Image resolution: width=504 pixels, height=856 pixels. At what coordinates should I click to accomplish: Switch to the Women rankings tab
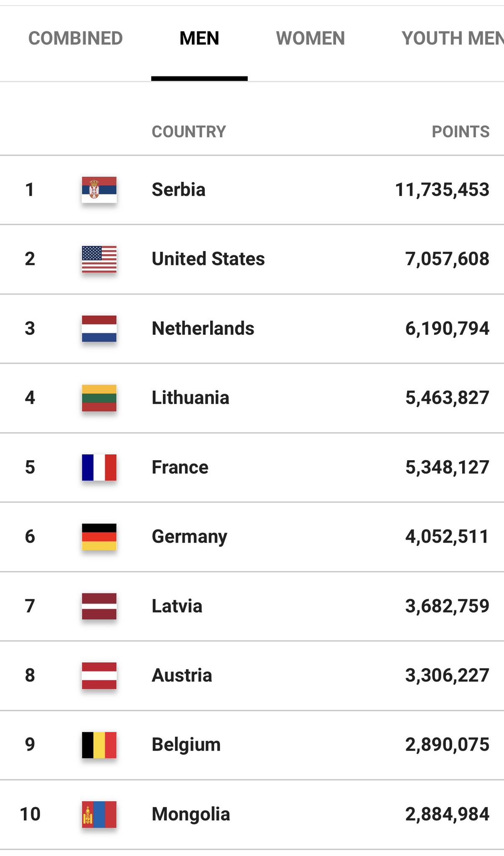coord(311,38)
